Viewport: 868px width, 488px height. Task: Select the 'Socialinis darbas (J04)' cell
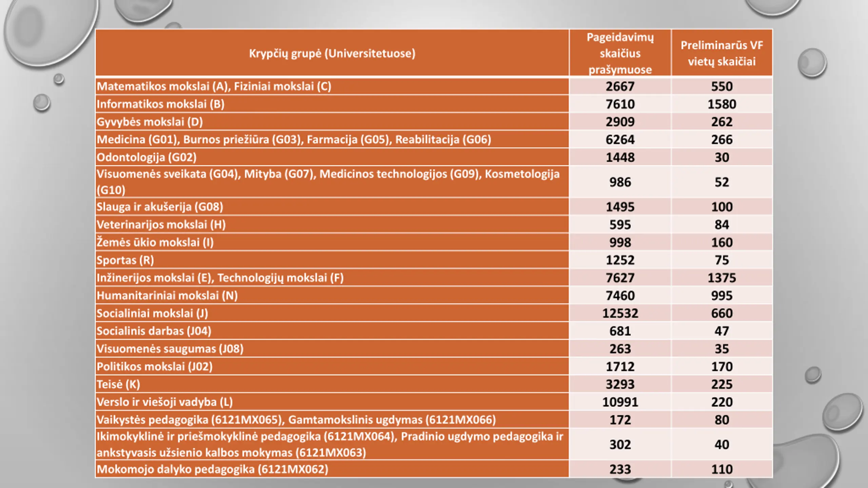pos(154,331)
